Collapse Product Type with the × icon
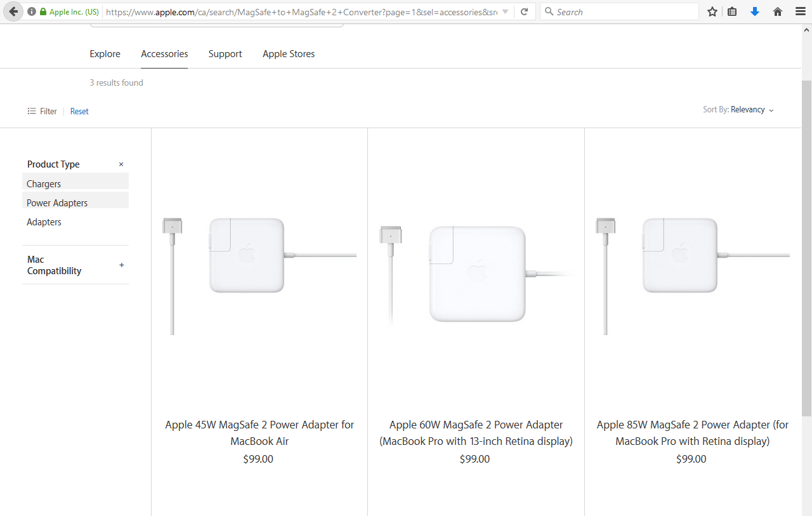 121,164
